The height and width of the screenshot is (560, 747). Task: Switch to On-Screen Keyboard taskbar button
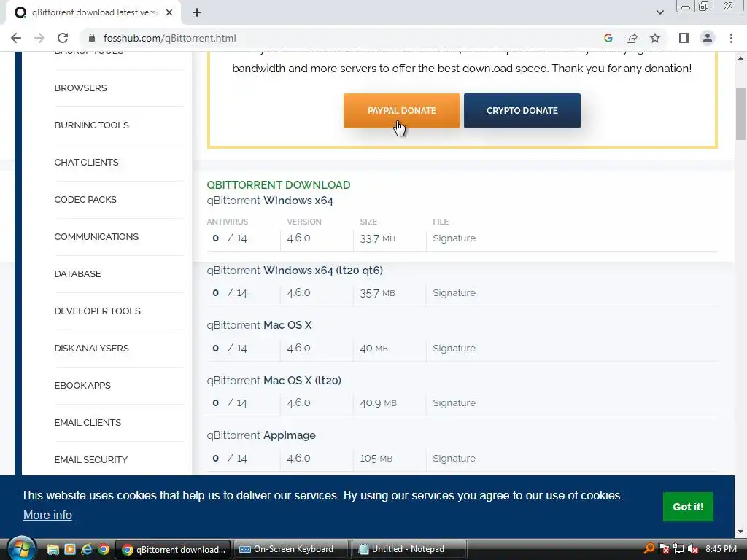tap(292, 550)
